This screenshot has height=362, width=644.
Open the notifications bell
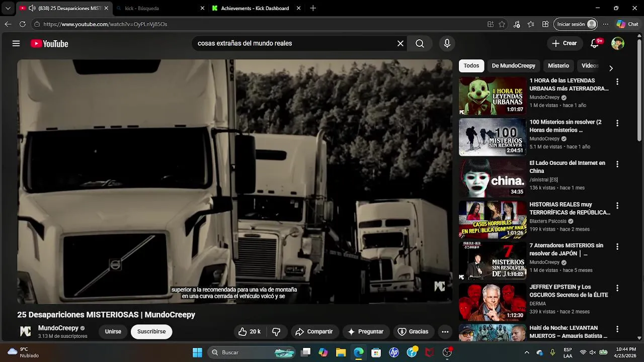(595, 44)
